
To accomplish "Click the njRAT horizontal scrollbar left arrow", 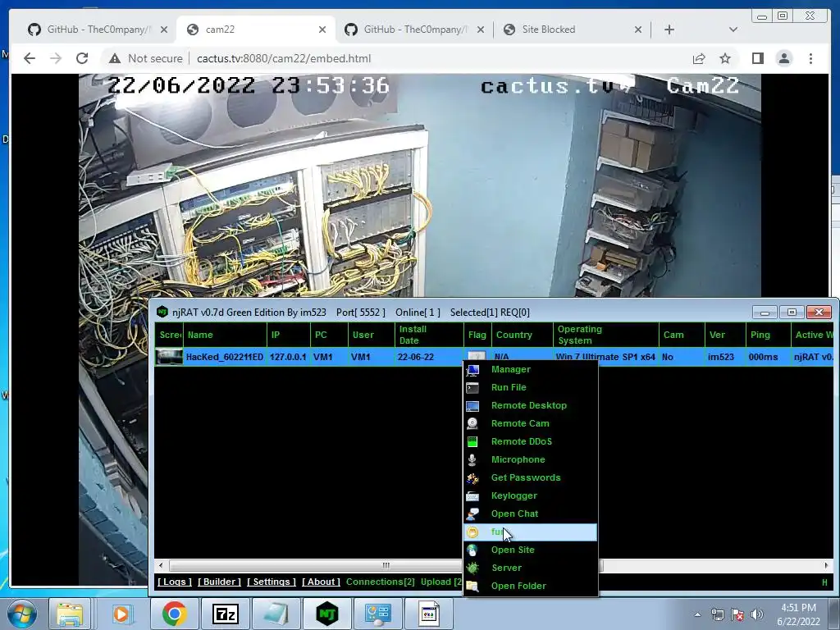I will (x=161, y=566).
